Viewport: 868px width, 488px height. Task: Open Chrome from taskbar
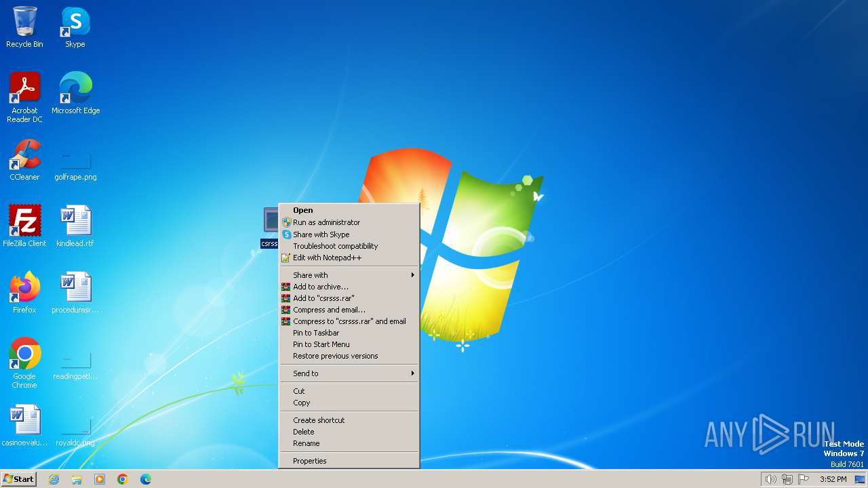pos(123,479)
